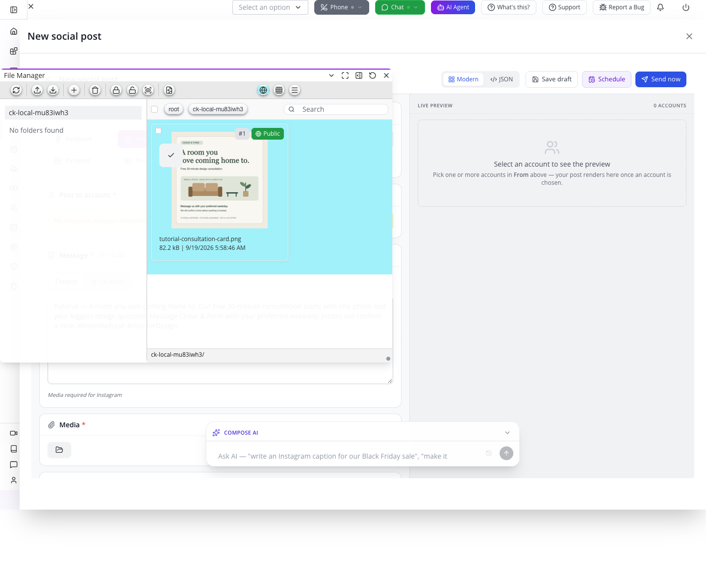Collapse the File Manager with chevron
The width and height of the screenshot is (706, 588).
click(x=331, y=75)
